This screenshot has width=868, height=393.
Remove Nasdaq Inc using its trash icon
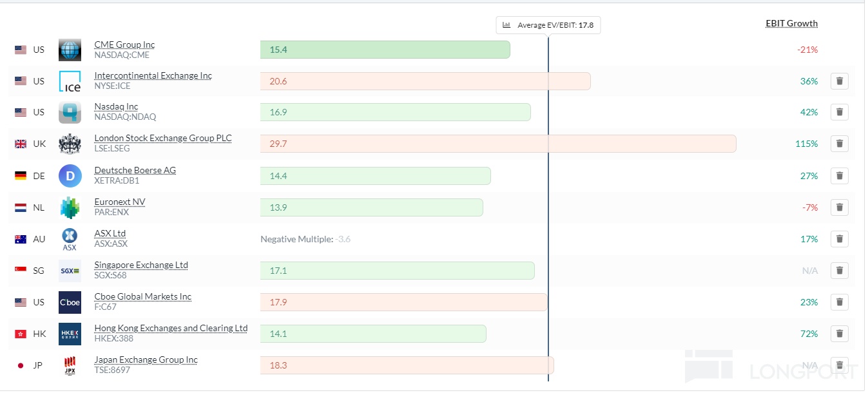839,112
